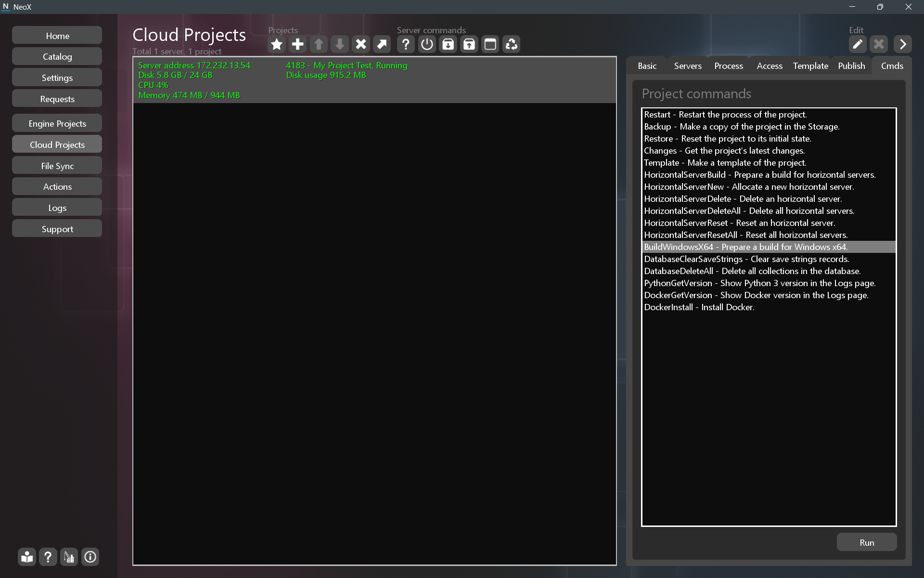Click the server window console icon
Image resolution: width=924 pixels, height=578 pixels.
[x=490, y=44]
